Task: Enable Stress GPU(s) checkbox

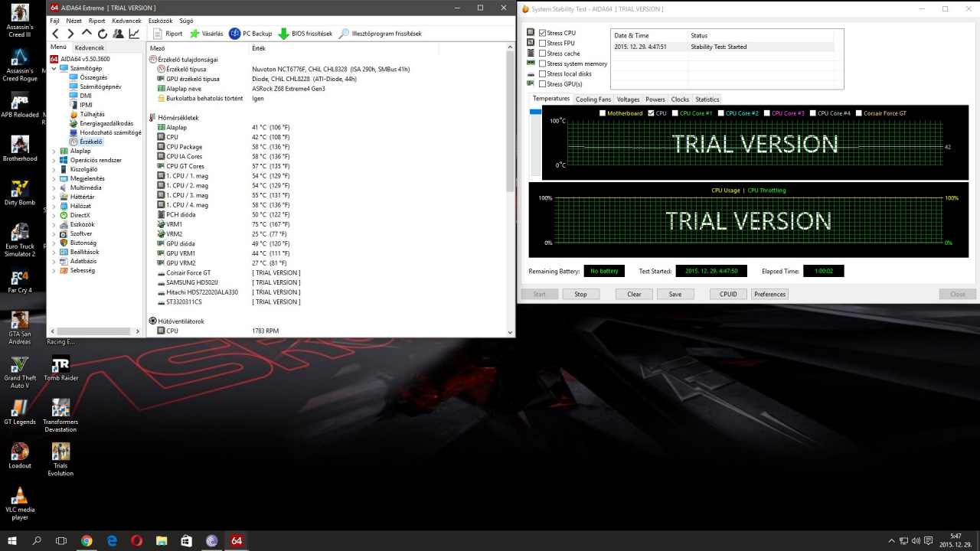Action: tap(543, 83)
